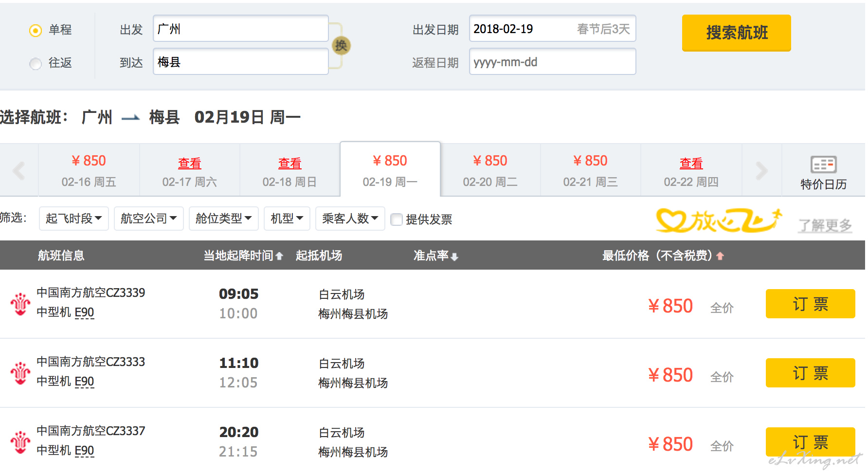Select the 02-22 周四 date tab
868x476 pixels.
coord(691,170)
